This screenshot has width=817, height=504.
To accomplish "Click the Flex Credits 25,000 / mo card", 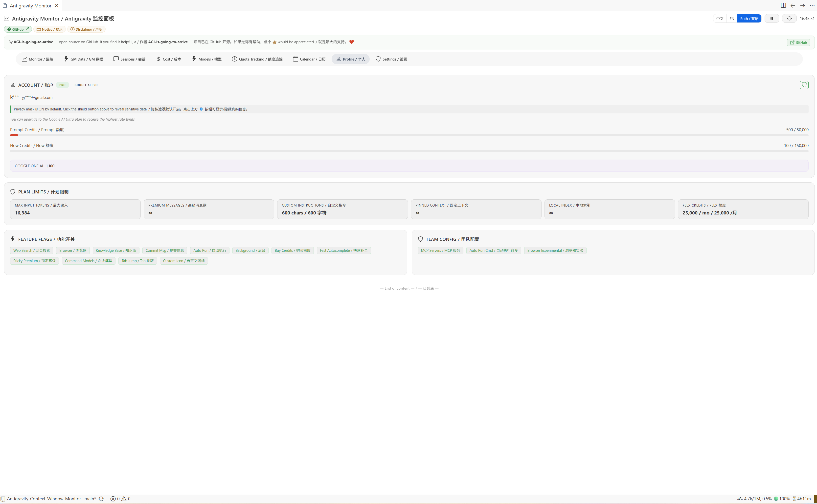I will click(743, 209).
